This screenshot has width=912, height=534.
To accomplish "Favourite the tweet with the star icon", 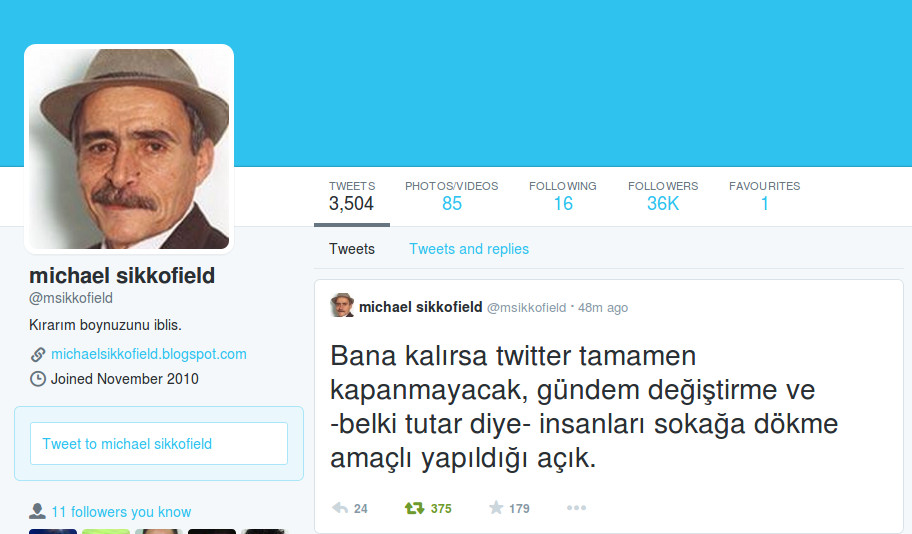I will click(496, 508).
